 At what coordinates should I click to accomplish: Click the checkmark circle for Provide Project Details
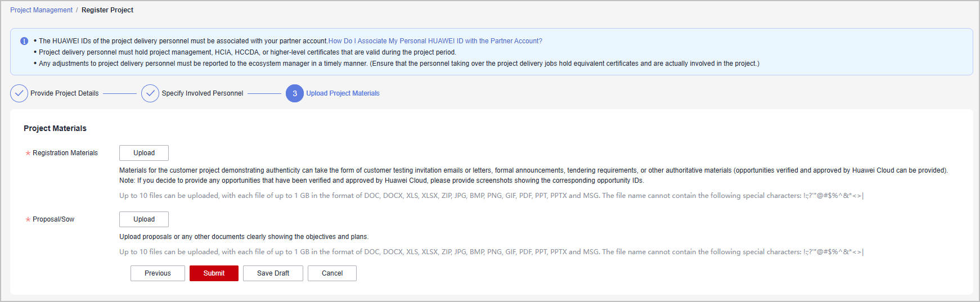point(19,93)
